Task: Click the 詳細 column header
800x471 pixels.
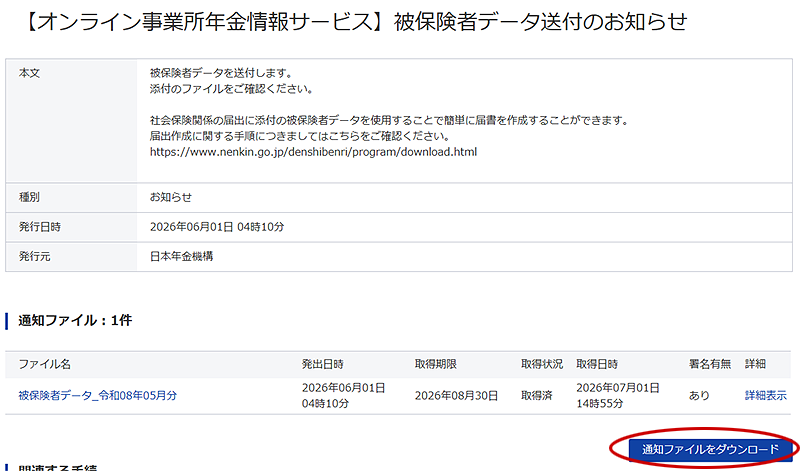Action: tap(755, 364)
